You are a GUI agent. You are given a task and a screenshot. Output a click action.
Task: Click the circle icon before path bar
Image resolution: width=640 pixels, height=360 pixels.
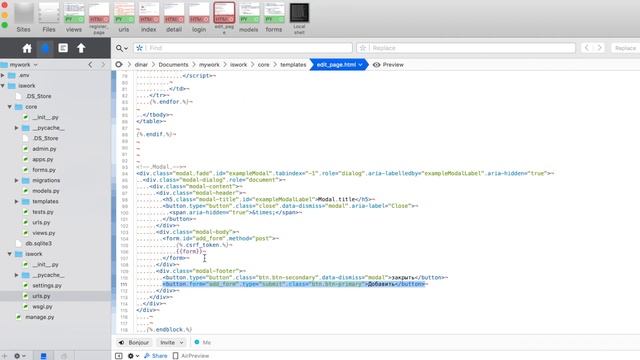[119, 64]
